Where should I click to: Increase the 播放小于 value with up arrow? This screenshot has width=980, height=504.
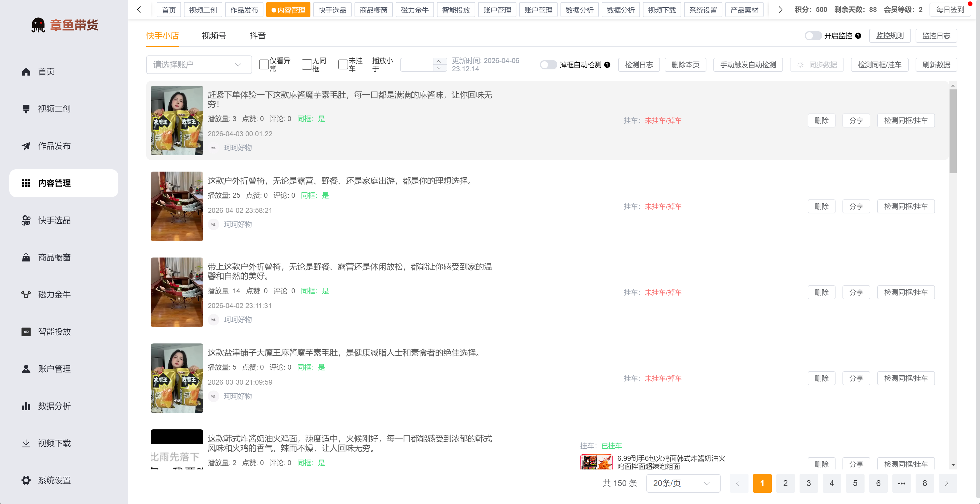pyautogui.click(x=439, y=61)
